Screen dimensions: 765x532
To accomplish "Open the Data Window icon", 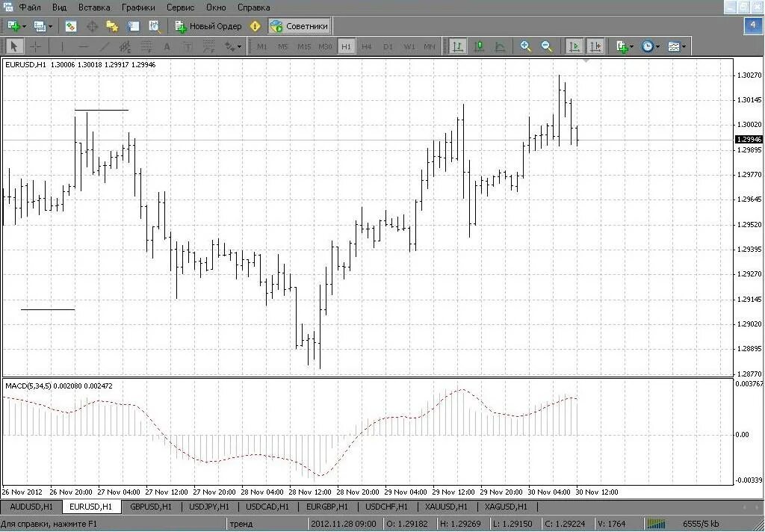I will coord(92,26).
